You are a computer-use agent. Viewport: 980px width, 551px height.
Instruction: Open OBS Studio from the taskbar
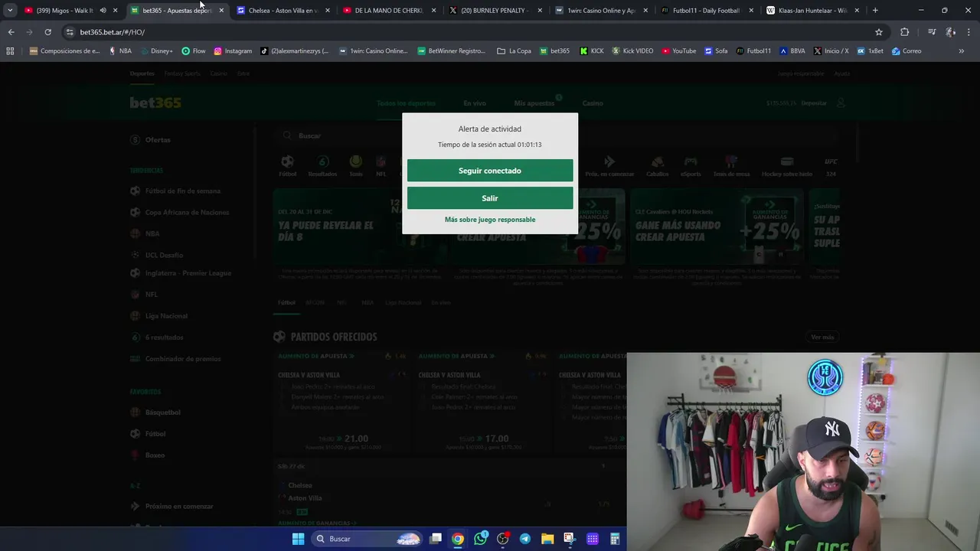(x=503, y=539)
